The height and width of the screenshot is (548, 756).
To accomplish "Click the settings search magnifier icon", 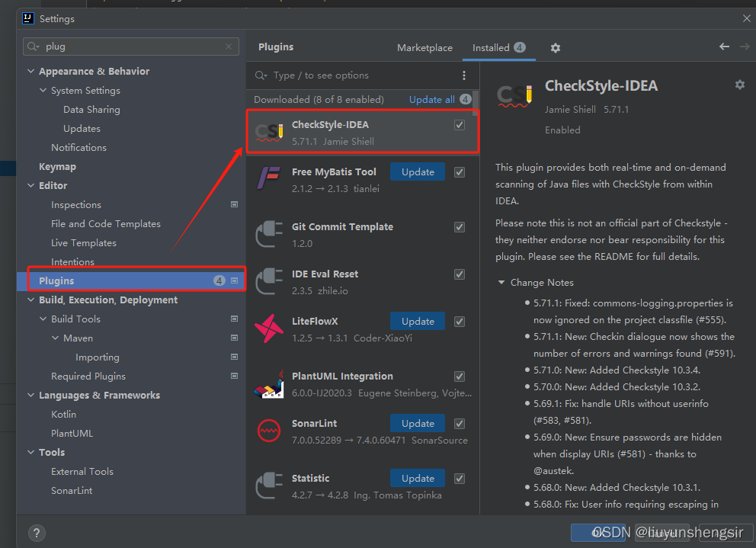I will click(34, 46).
